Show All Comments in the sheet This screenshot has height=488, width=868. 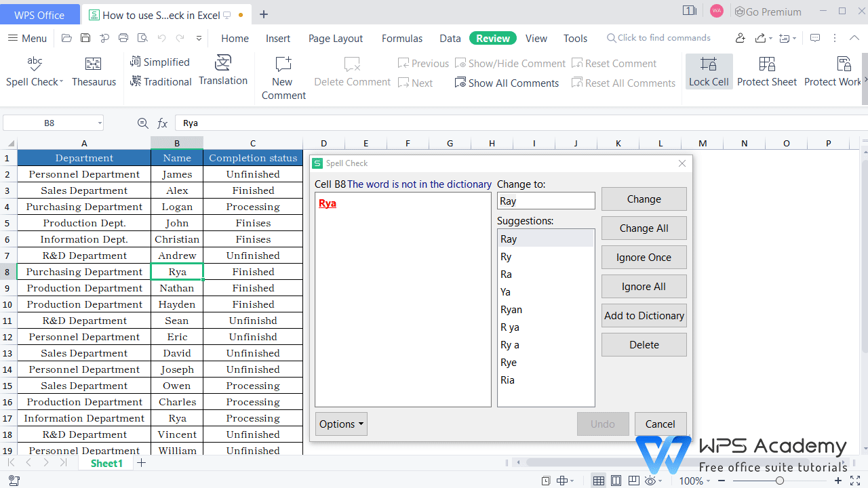coord(507,83)
